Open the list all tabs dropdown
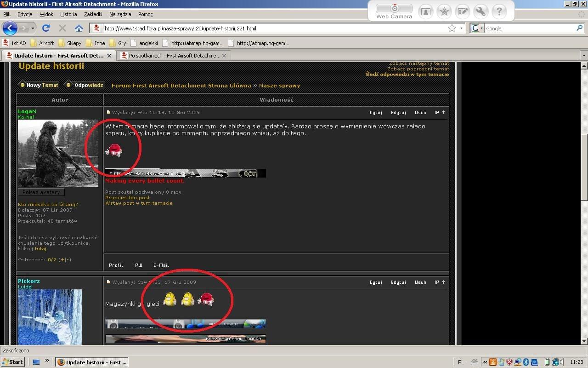 coord(583,56)
